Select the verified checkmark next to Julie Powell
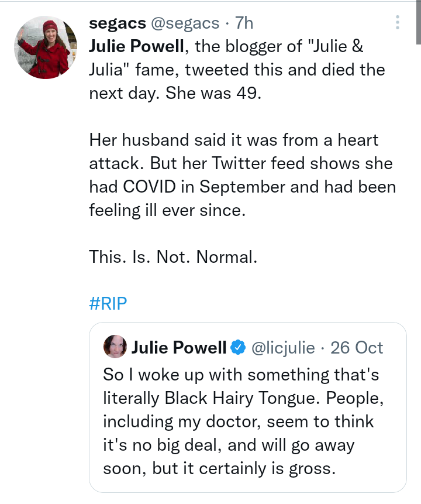The width and height of the screenshot is (421, 504). [x=238, y=347]
